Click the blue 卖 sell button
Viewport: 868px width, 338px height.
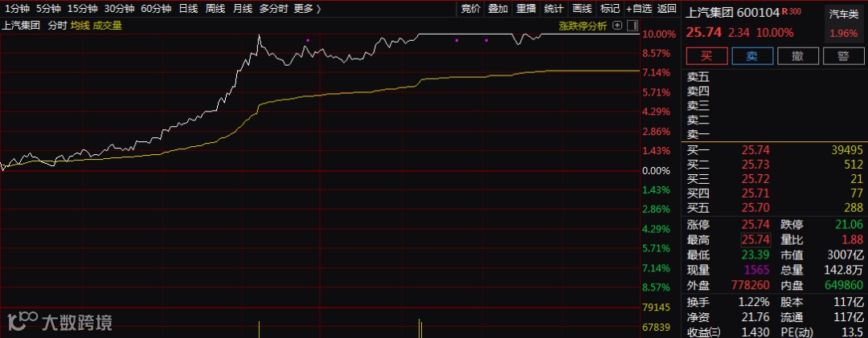coord(751,55)
